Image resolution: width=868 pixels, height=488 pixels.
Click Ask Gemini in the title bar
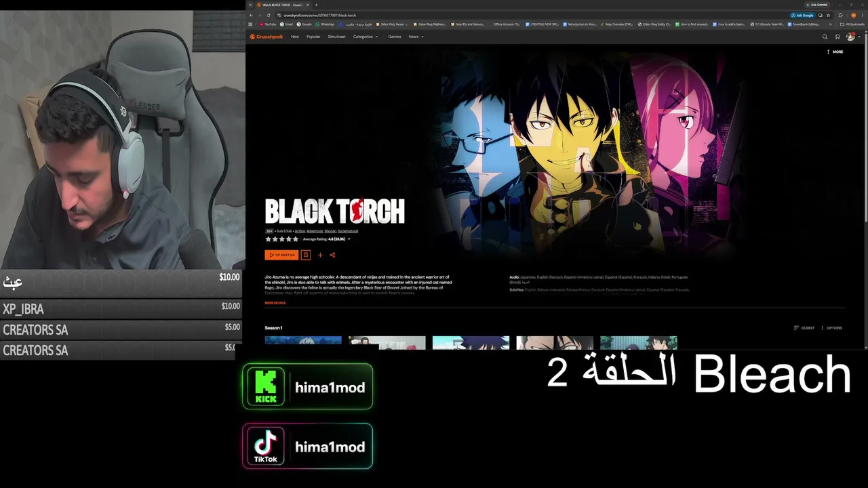tap(817, 5)
